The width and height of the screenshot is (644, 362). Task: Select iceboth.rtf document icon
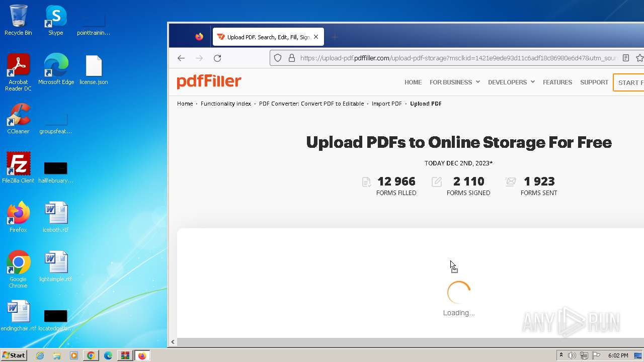[x=56, y=217]
